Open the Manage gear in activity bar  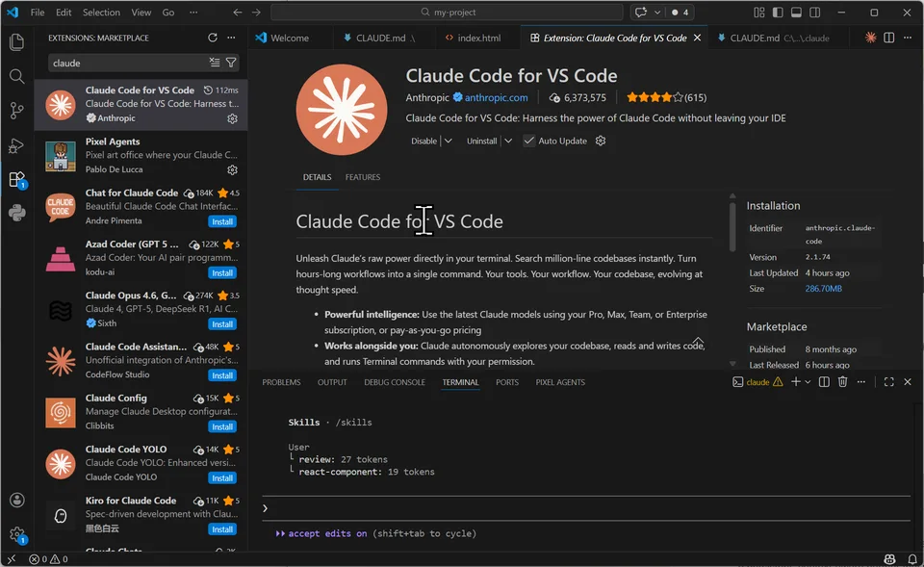click(17, 535)
